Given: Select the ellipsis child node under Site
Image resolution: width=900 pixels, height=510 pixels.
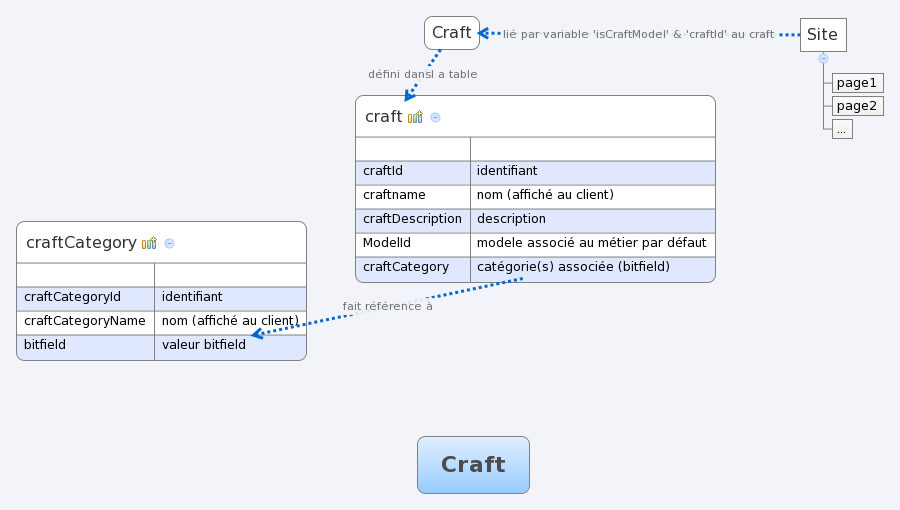Looking at the screenshot, I should pyautogui.click(x=841, y=129).
